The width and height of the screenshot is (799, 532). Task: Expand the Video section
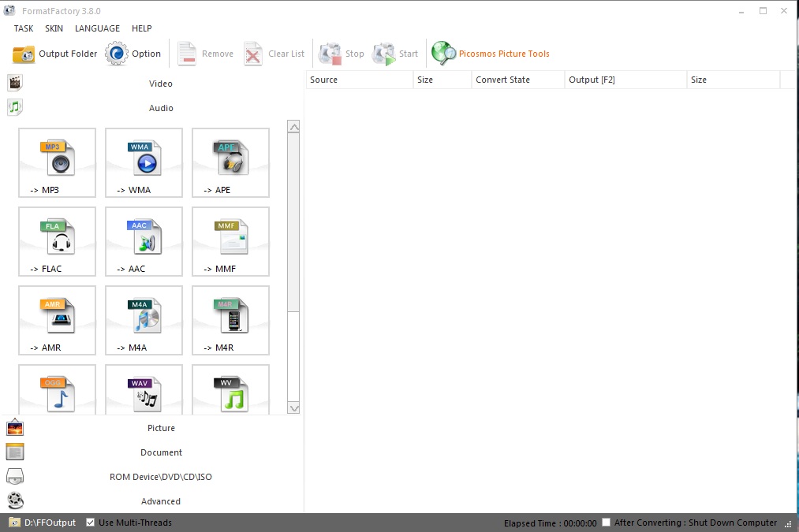tap(161, 84)
